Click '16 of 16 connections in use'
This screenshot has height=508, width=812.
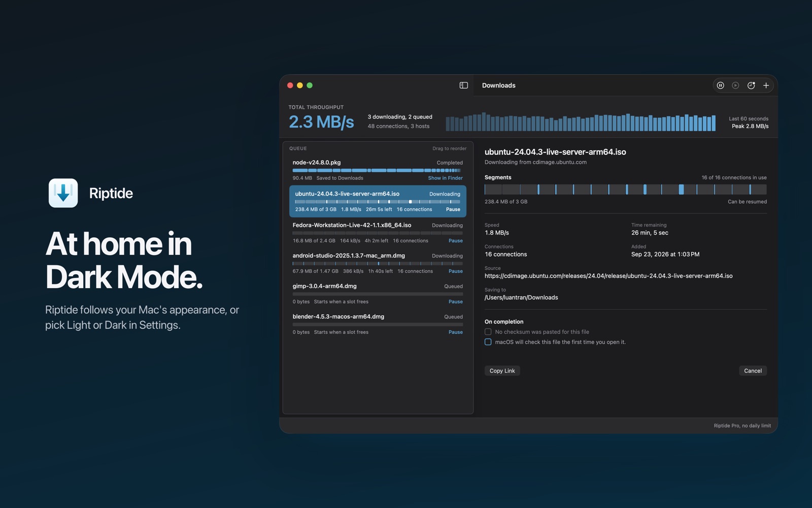[734, 178]
